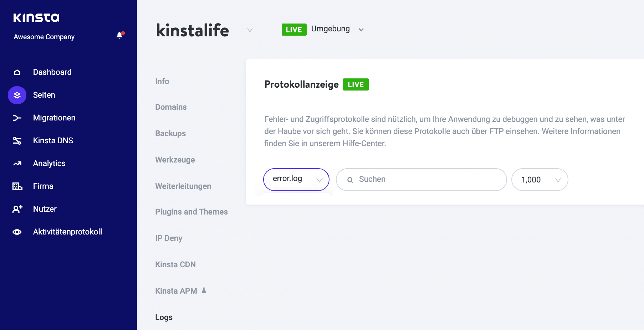This screenshot has height=330, width=644.
Task: Open the Nutzer section
Action: [45, 209]
